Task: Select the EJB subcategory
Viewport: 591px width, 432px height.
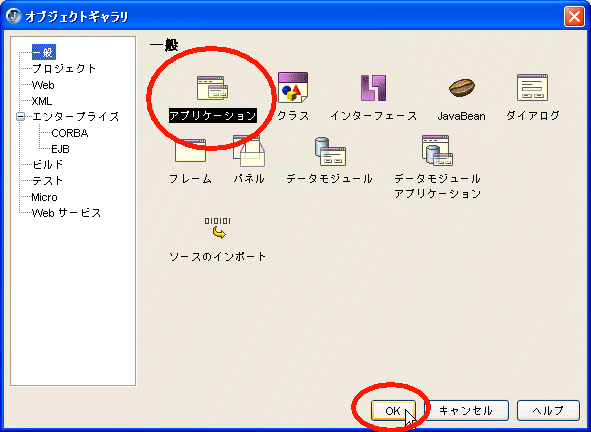Action: coord(60,149)
